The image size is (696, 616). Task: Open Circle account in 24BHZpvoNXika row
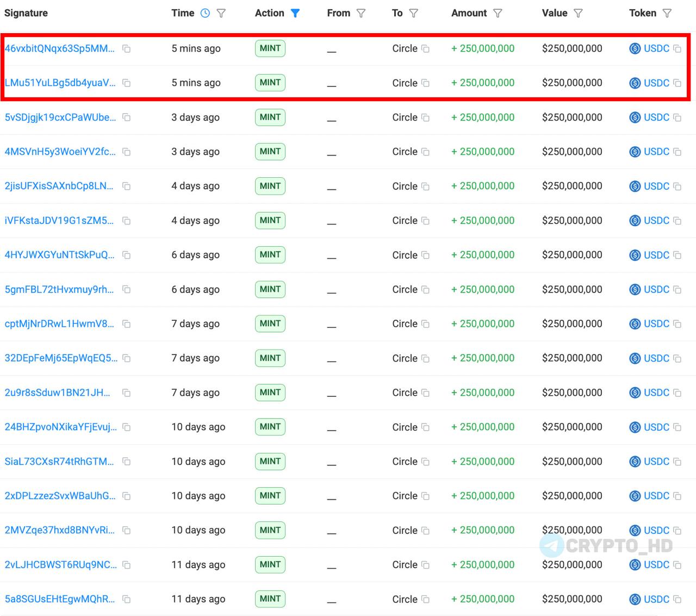(x=405, y=427)
